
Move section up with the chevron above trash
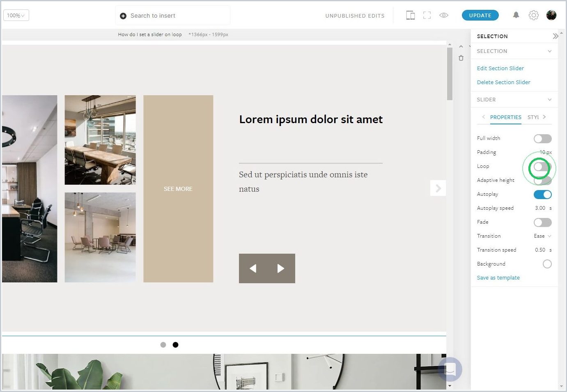coord(461,46)
